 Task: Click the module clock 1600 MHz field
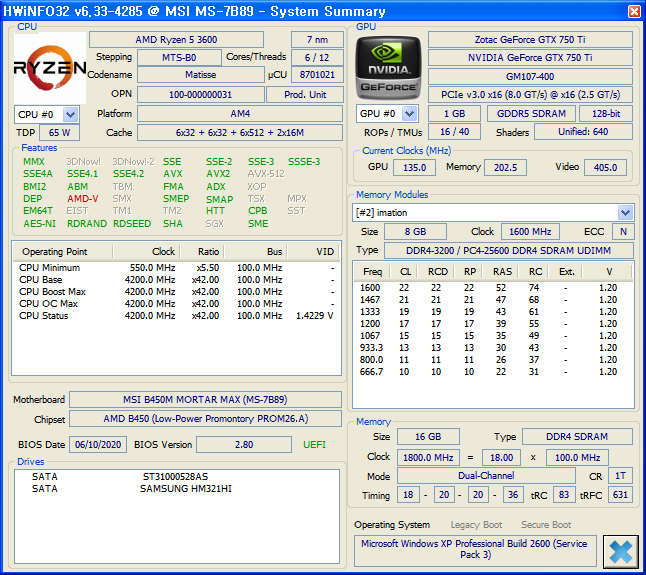pyautogui.click(x=530, y=231)
